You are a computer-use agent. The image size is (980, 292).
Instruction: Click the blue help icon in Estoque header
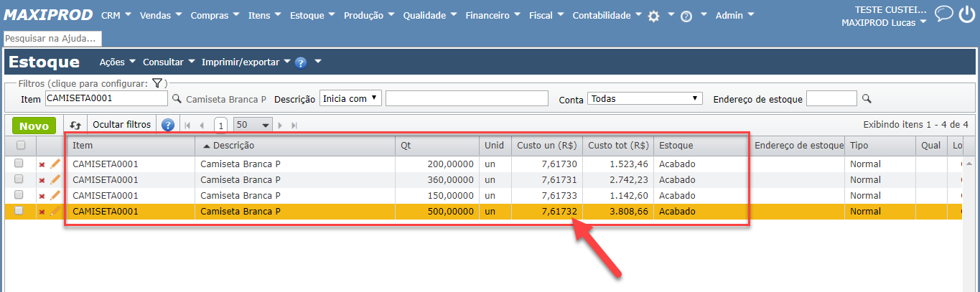(x=301, y=62)
